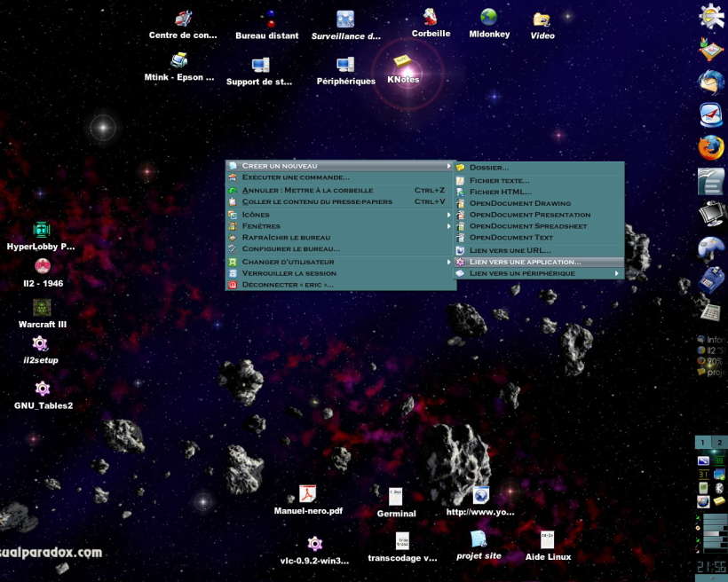Expand the Icônes submenu arrow
728x582 pixels.
tap(448, 215)
